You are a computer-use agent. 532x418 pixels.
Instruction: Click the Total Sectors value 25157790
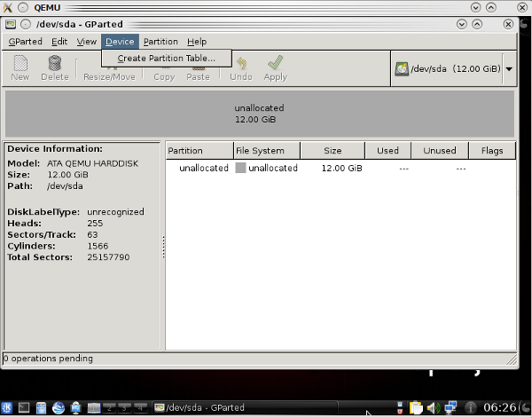[108, 257]
